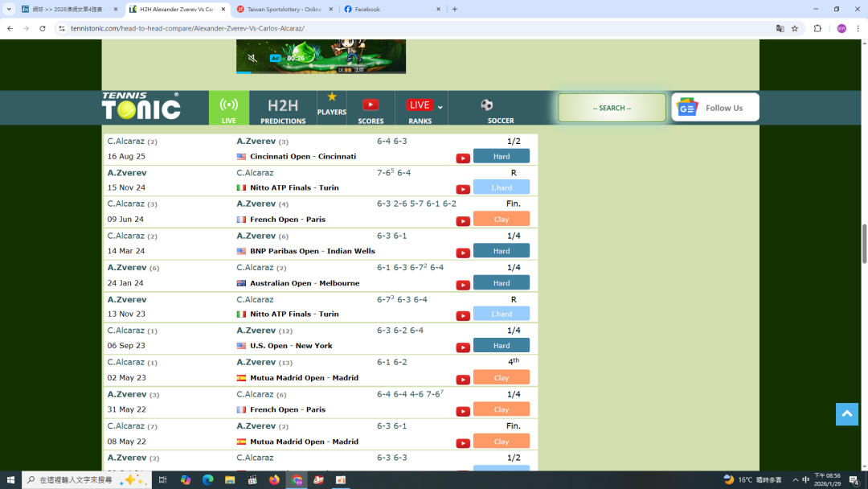Image resolution: width=868 pixels, height=489 pixels.
Task: Click the Google Translate icon in address bar
Action: pyautogui.click(x=780, y=28)
